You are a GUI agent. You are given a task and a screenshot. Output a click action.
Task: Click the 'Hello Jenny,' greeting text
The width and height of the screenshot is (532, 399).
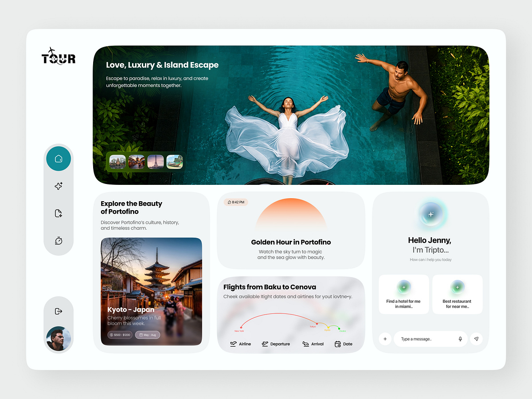[x=430, y=240]
